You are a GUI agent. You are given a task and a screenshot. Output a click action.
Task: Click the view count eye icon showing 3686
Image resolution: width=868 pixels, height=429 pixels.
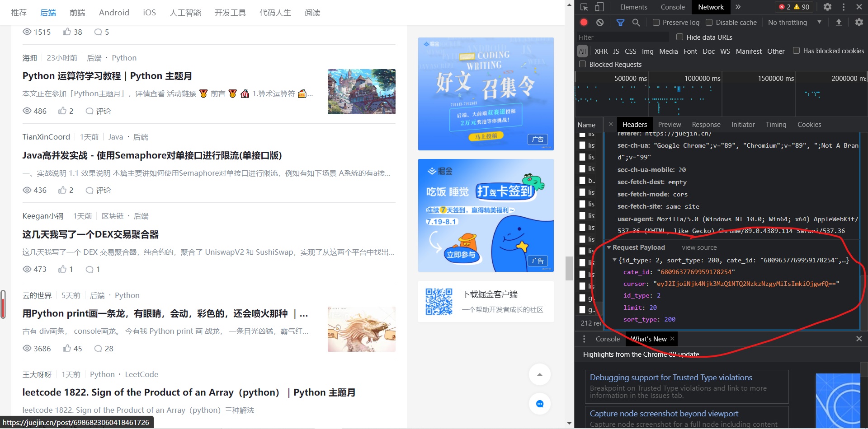click(27, 348)
